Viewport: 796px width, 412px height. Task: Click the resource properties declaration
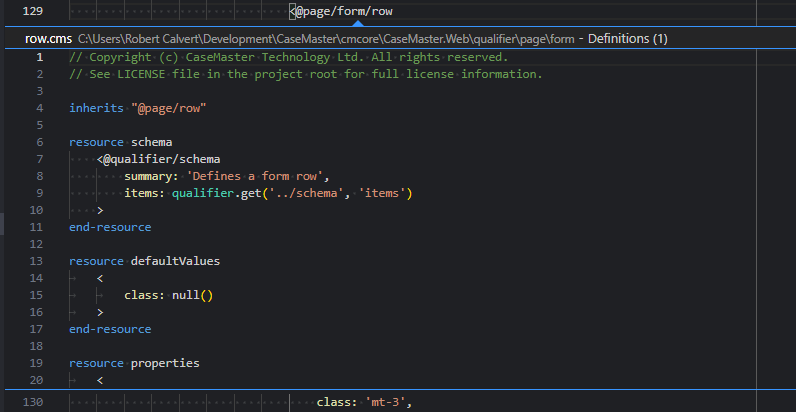click(135, 363)
